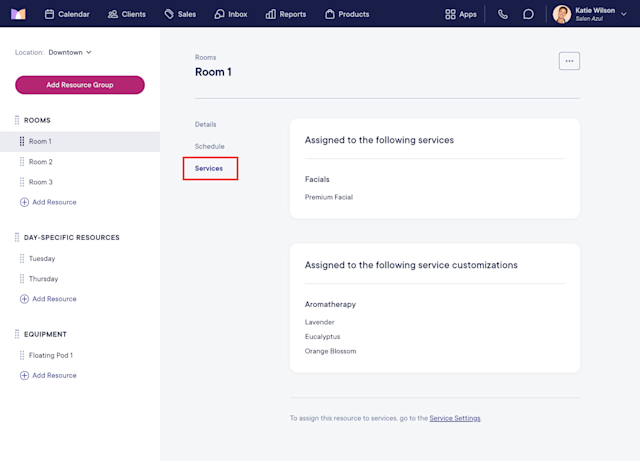The image size is (640, 462).
Task: Click the Products bag icon
Action: pos(330,14)
